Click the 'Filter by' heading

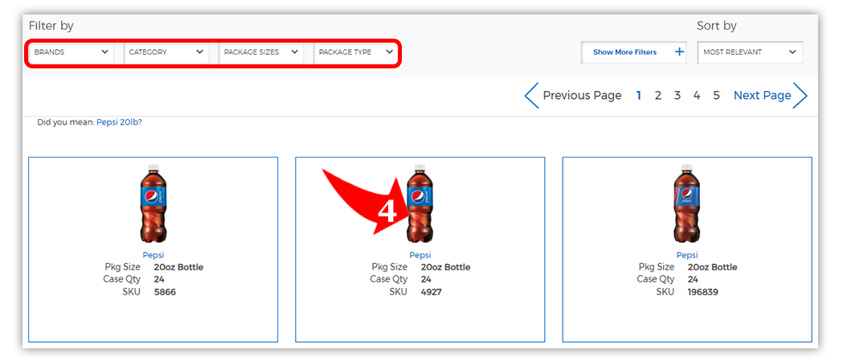click(51, 26)
